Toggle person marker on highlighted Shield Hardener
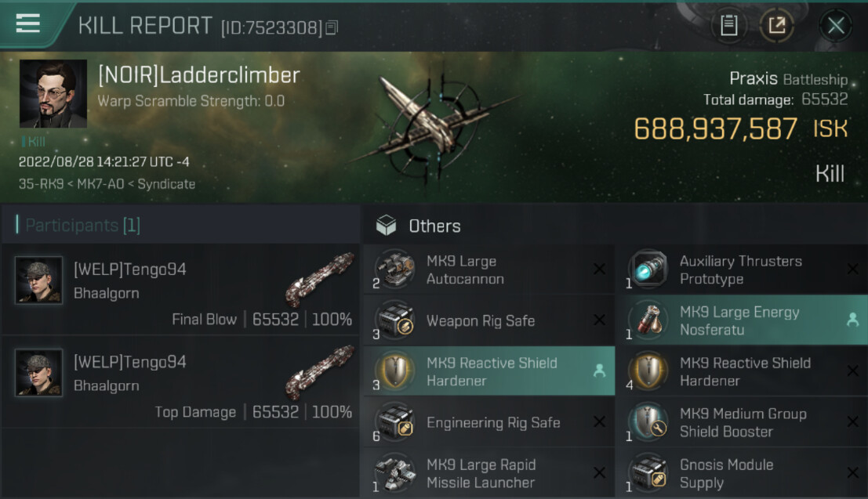Image resolution: width=868 pixels, height=499 pixels. point(599,371)
